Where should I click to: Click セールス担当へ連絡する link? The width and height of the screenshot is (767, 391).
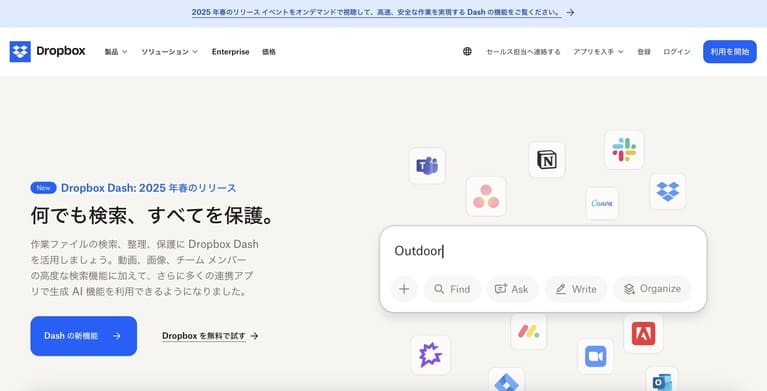(x=523, y=51)
